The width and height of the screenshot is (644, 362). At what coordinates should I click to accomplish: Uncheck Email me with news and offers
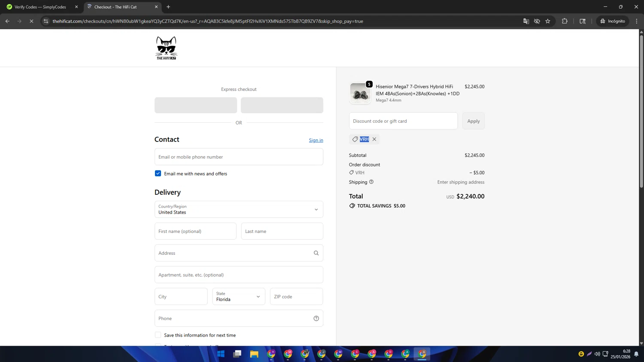(158, 173)
